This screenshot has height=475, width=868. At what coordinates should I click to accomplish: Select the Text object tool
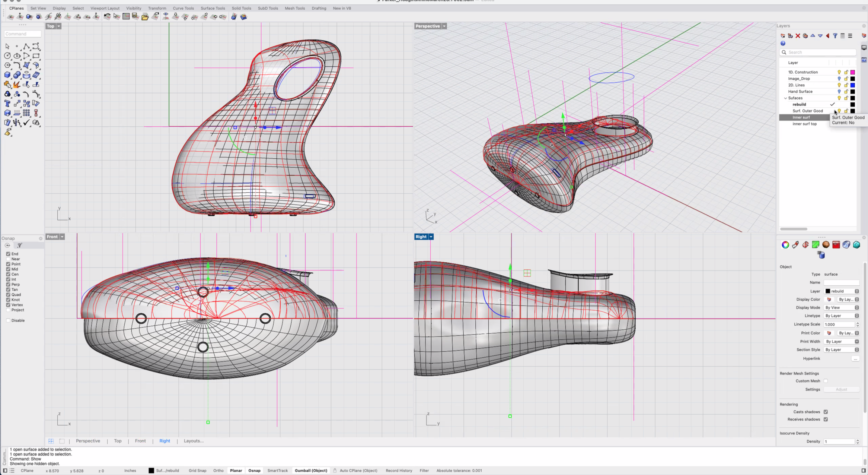(x=7, y=104)
